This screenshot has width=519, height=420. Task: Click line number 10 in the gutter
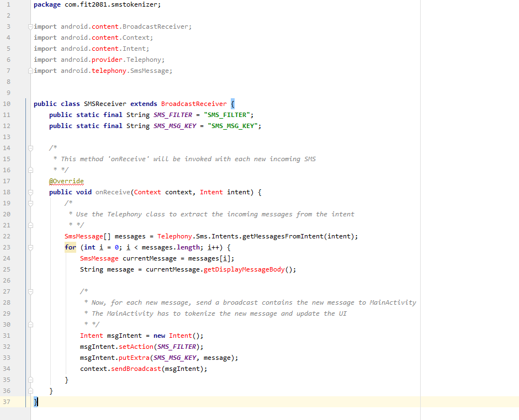pyautogui.click(x=8, y=103)
